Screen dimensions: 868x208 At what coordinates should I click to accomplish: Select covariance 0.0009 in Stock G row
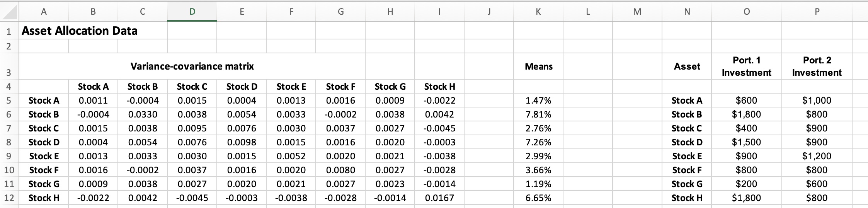pos(93,184)
